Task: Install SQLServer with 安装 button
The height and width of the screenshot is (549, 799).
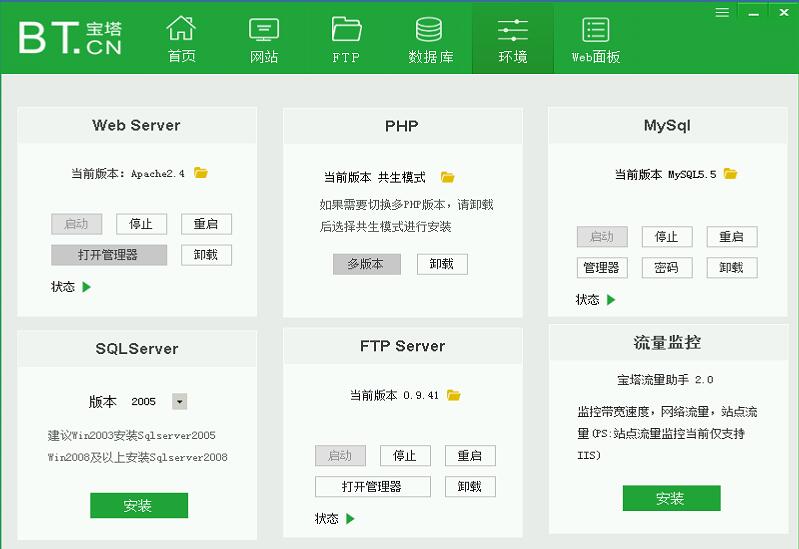Action: (x=139, y=505)
